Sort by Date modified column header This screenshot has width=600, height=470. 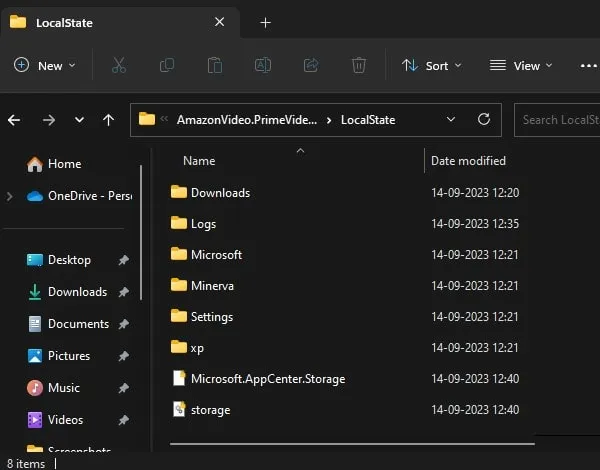click(x=468, y=161)
